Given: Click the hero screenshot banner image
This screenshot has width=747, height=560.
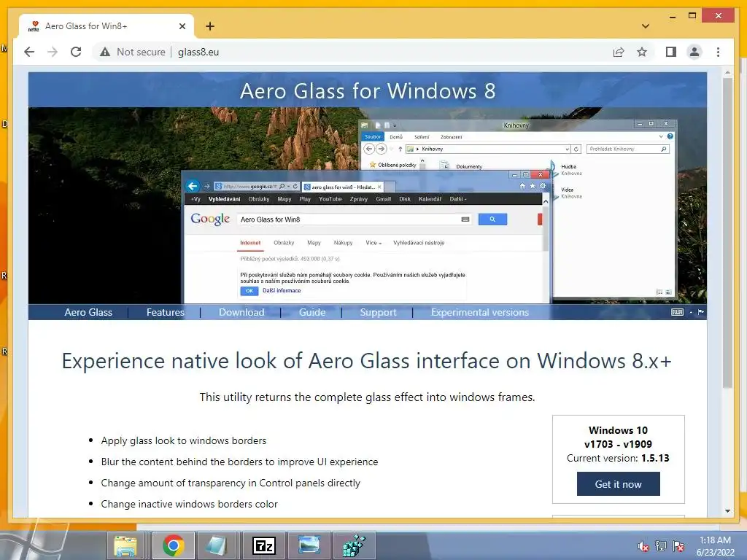Looking at the screenshot, I should point(368,205).
